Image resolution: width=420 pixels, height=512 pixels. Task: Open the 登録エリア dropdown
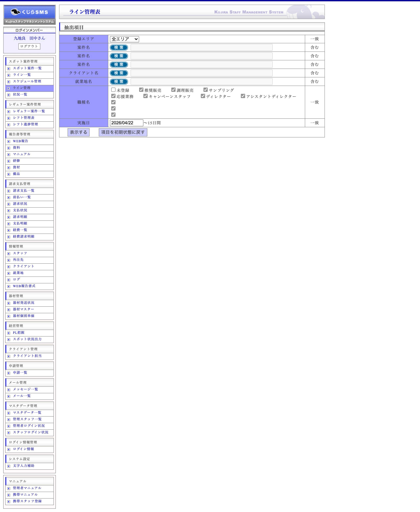(x=124, y=39)
